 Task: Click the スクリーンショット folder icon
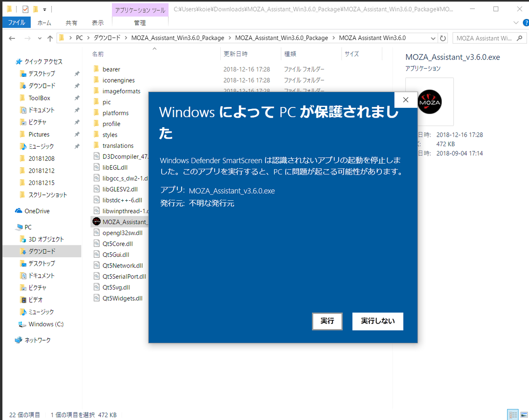point(23,195)
